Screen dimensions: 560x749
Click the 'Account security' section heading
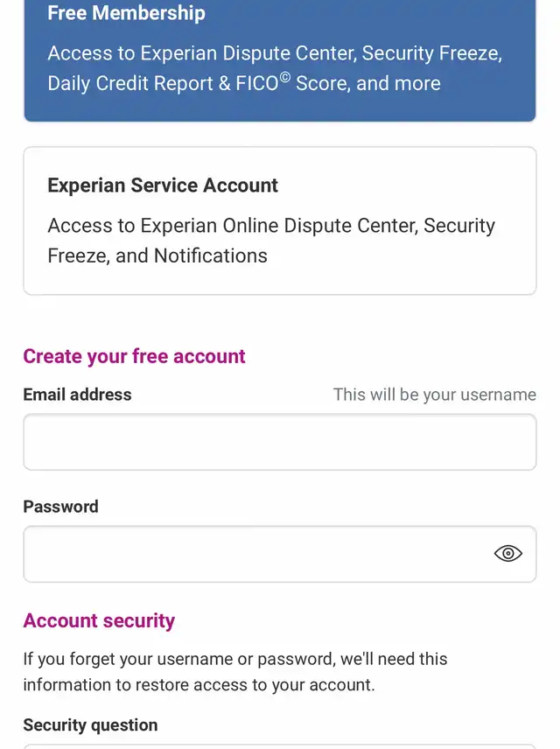[x=99, y=620]
